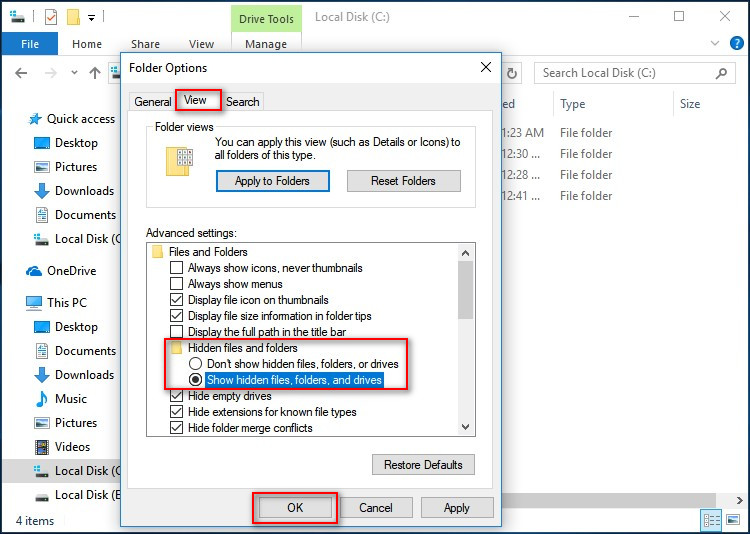Viewport: 750px width, 534px height.
Task: Select Show hidden files, folders, and drives
Action: 195,380
